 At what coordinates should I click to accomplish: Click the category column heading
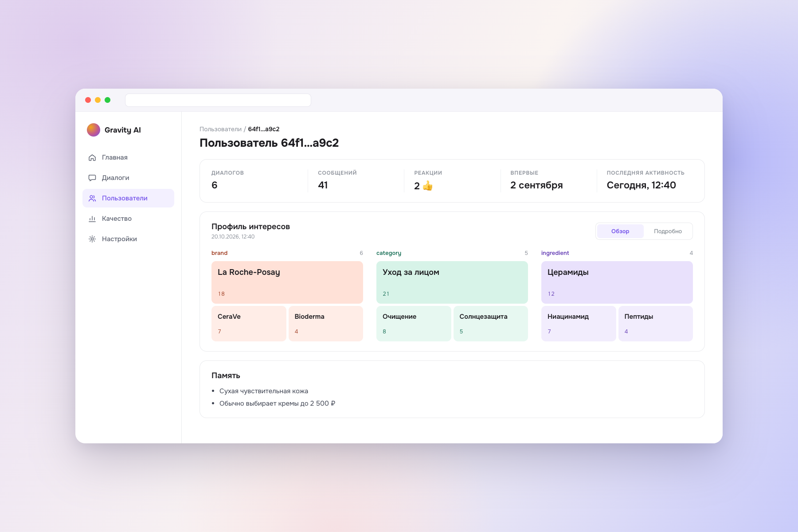(389, 253)
